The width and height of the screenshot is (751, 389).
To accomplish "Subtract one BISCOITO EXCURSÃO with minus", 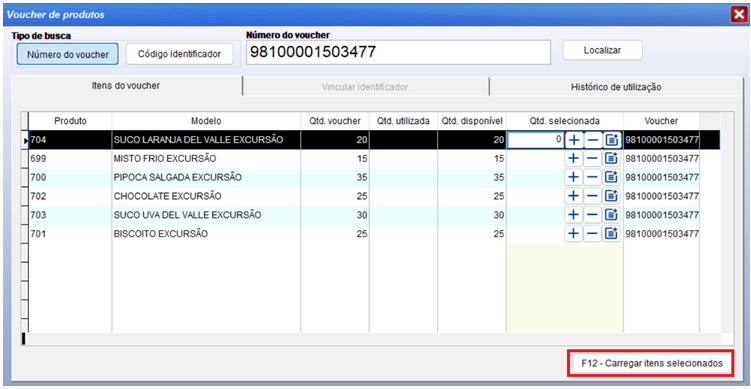I will point(592,234).
